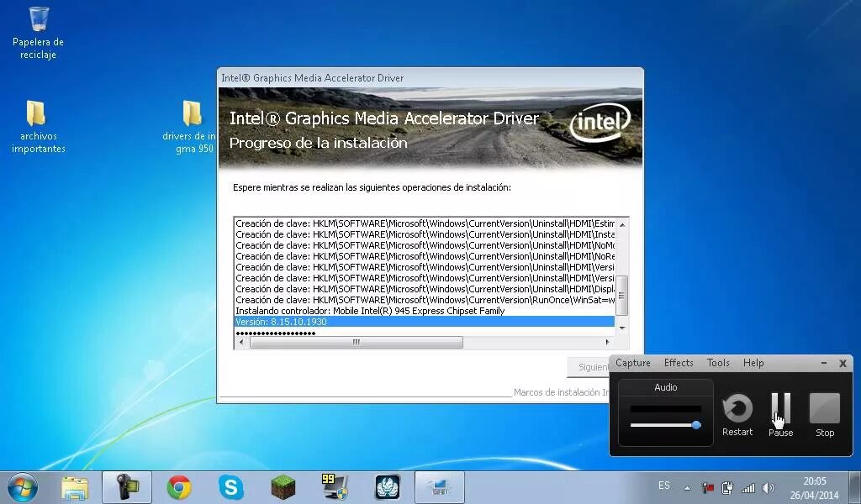Select the log line ending HDMI\Estim
Screen dimensions: 861x504
point(424,223)
